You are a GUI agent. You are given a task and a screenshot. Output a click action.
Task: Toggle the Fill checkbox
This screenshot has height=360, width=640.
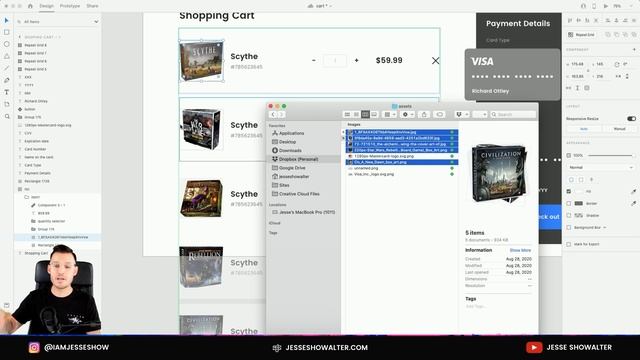tap(569, 191)
